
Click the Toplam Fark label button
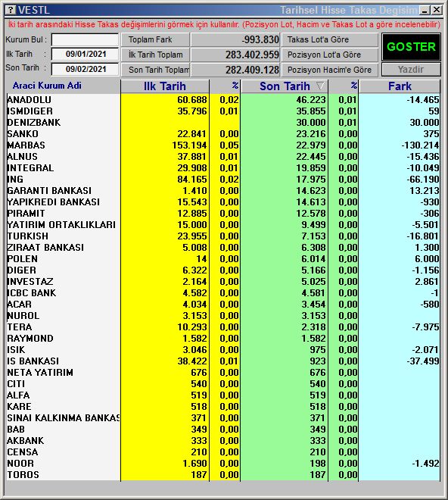[x=155, y=39]
